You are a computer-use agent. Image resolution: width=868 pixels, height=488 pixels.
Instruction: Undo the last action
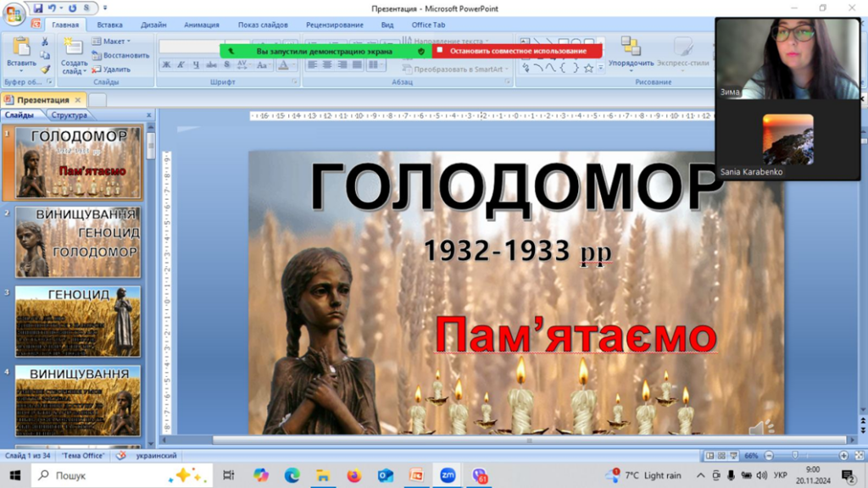52,8
